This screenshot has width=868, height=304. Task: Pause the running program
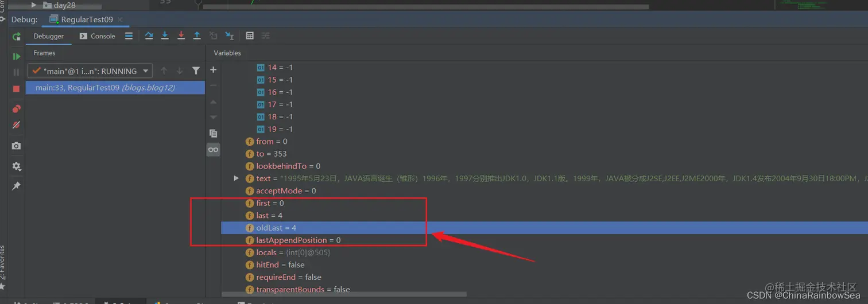pos(16,72)
